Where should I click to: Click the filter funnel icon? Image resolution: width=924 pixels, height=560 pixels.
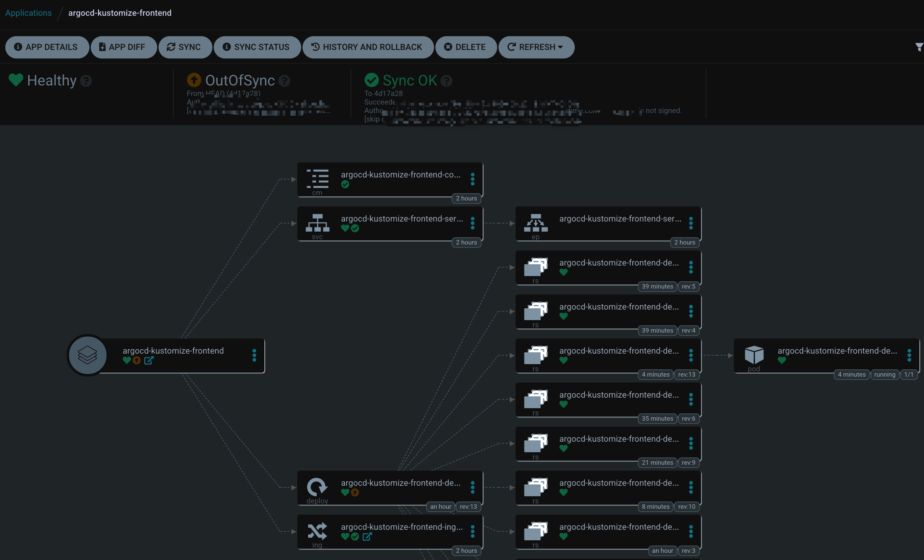click(x=919, y=47)
